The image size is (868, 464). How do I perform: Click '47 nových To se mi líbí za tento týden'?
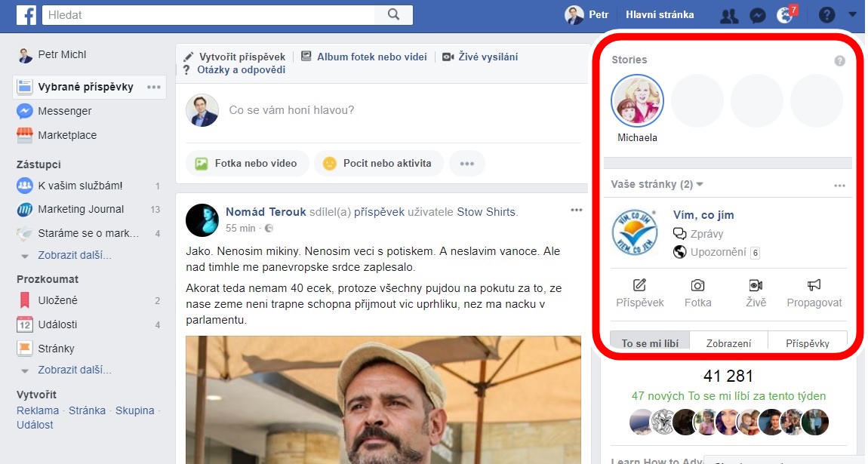[728, 397]
